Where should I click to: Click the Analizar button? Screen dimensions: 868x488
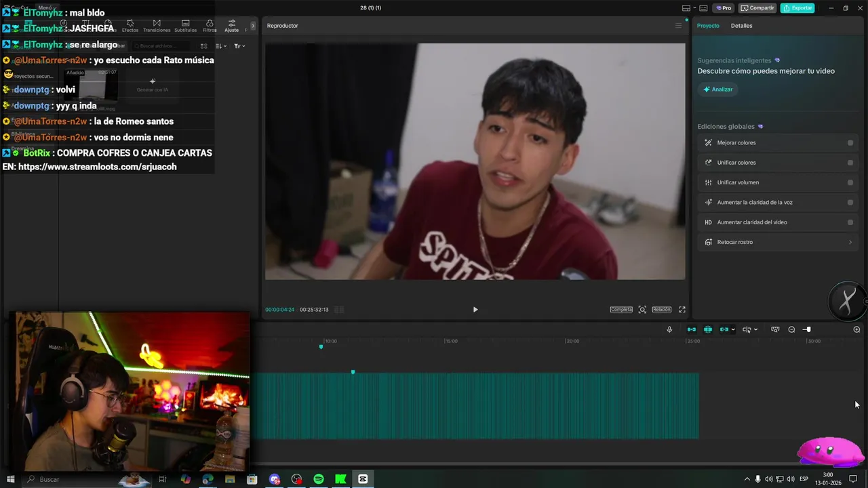pos(717,89)
